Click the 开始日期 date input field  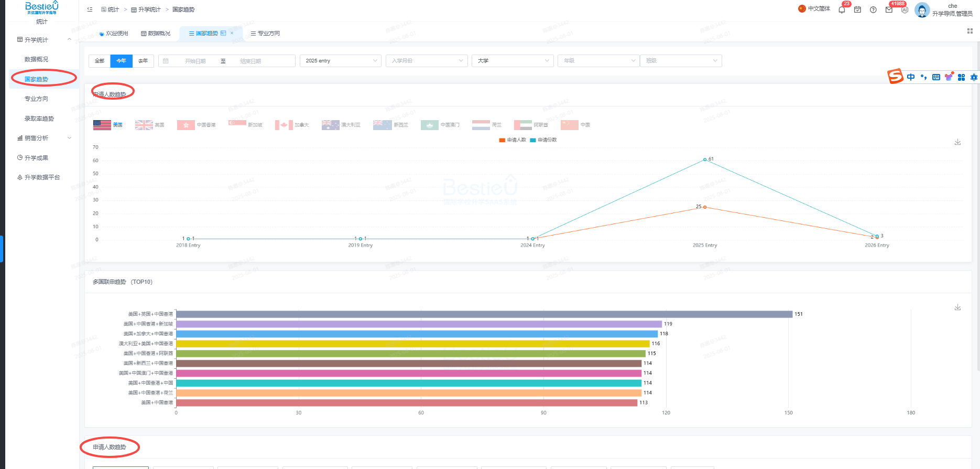tap(195, 61)
